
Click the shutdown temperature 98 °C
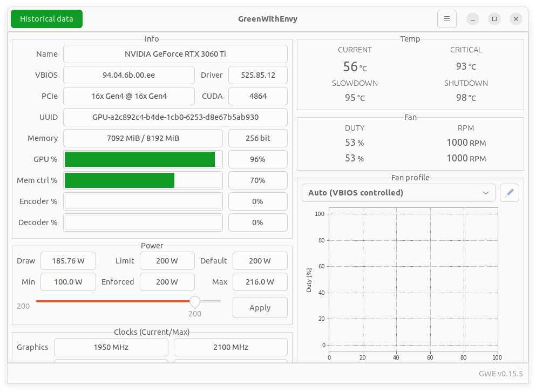[x=466, y=98]
